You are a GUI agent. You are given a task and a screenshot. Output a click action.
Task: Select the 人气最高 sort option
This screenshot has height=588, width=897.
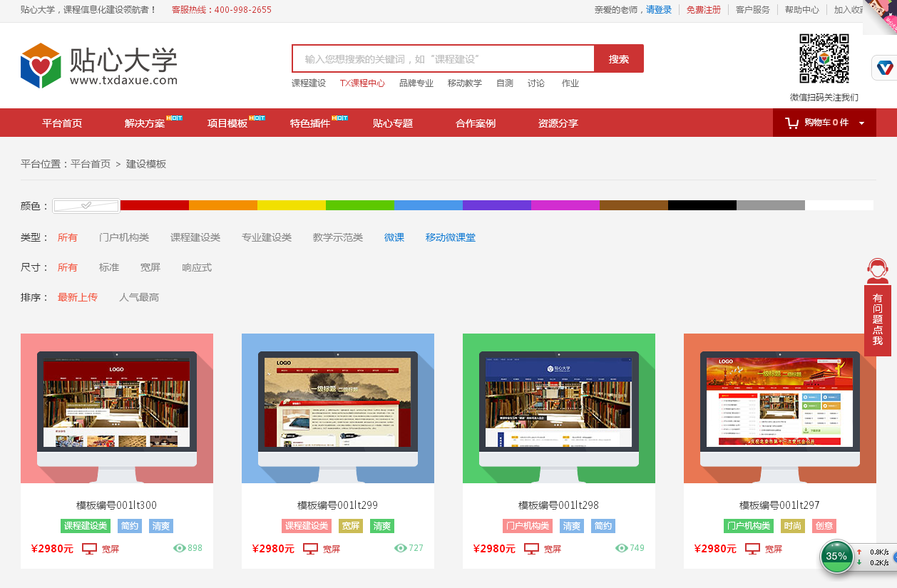[139, 298]
